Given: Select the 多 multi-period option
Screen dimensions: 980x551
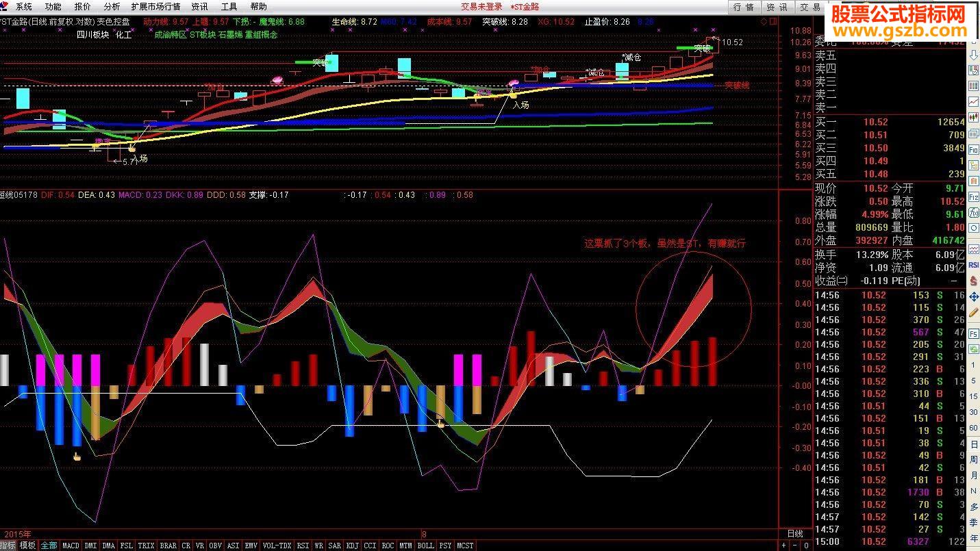Looking at the screenshot, I should coord(974,507).
